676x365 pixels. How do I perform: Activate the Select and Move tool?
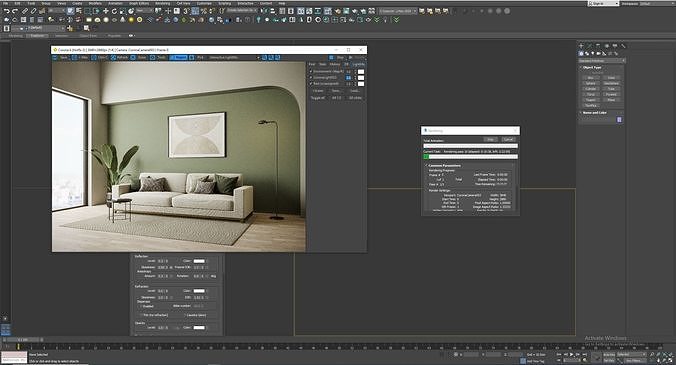point(106,11)
